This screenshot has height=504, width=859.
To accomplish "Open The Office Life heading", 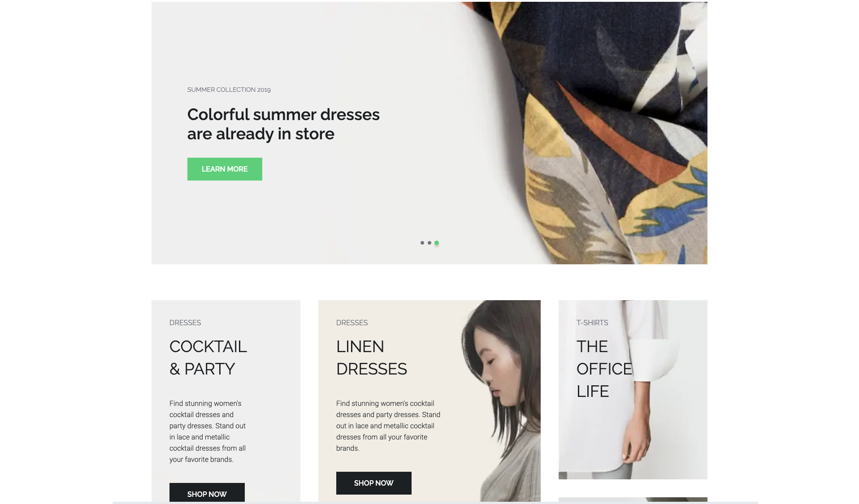I will [604, 369].
